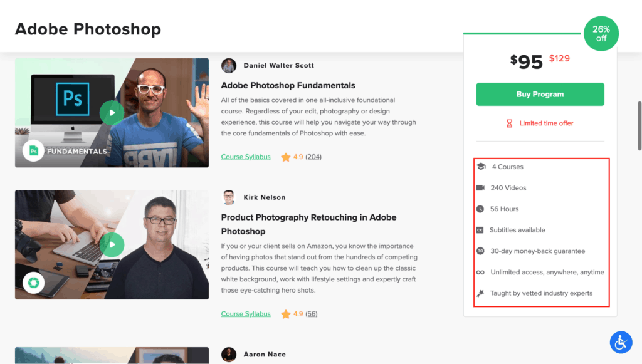Image resolution: width=642 pixels, height=364 pixels.
Task: Click the 30-day money-back guarantee badge icon
Action: click(481, 250)
